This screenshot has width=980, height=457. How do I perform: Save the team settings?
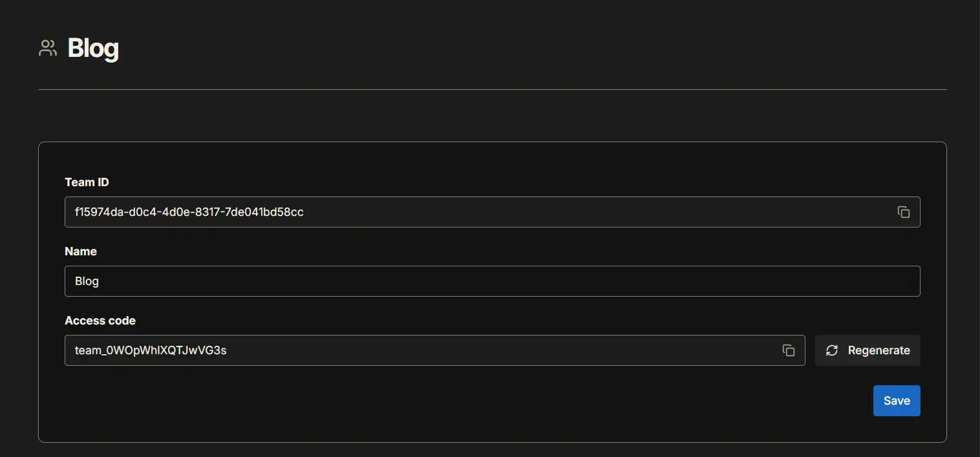(896, 401)
